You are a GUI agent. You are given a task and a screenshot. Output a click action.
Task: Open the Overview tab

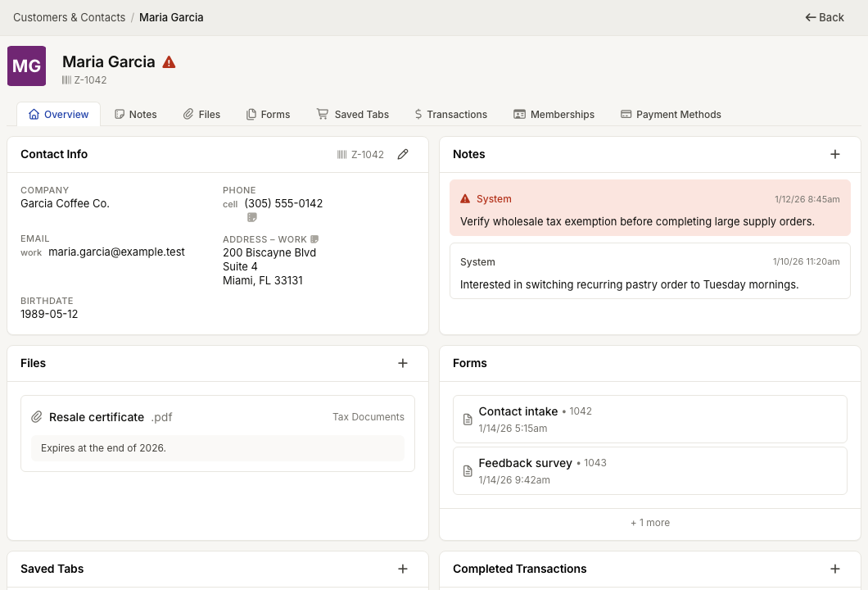click(x=58, y=114)
